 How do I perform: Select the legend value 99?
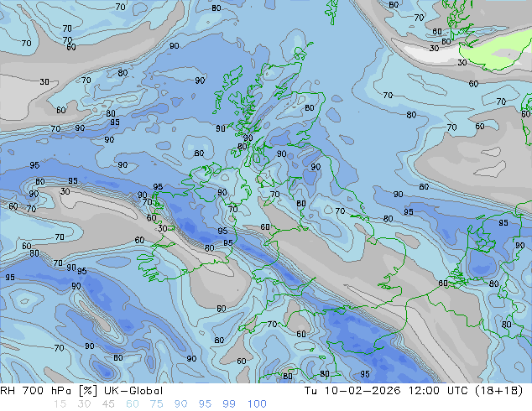[229, 404]
